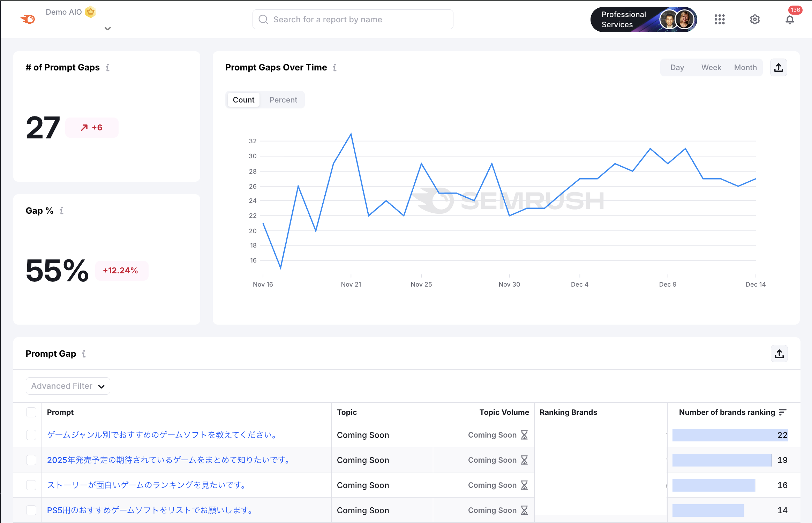
Task: Expand the Demo AIO project chevron
Action: pyautogui.click(x=108, y=29)
